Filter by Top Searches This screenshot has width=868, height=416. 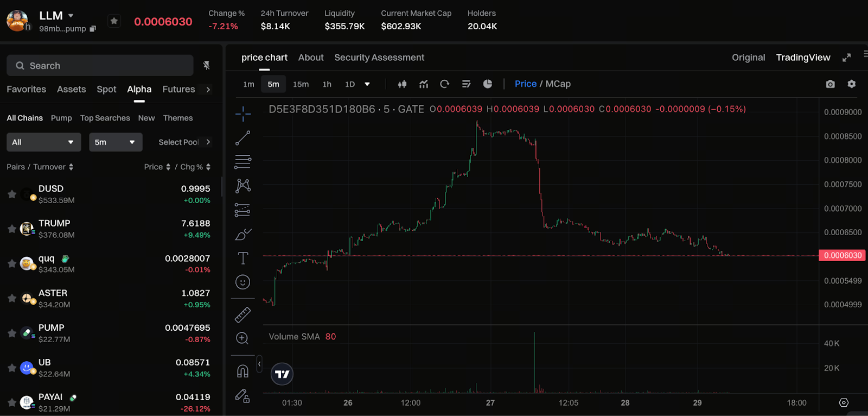(105, 118)
